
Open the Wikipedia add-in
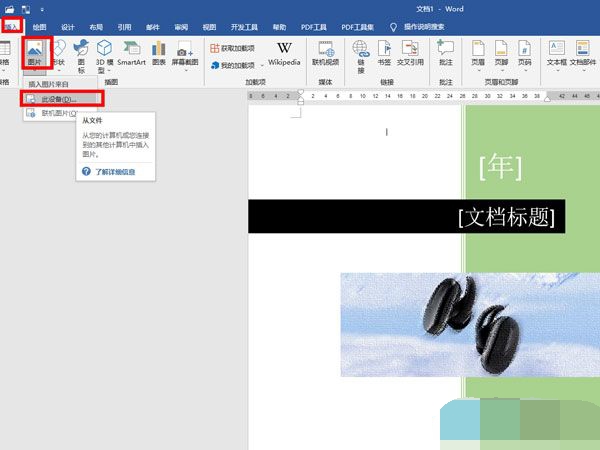pos(284,55)
